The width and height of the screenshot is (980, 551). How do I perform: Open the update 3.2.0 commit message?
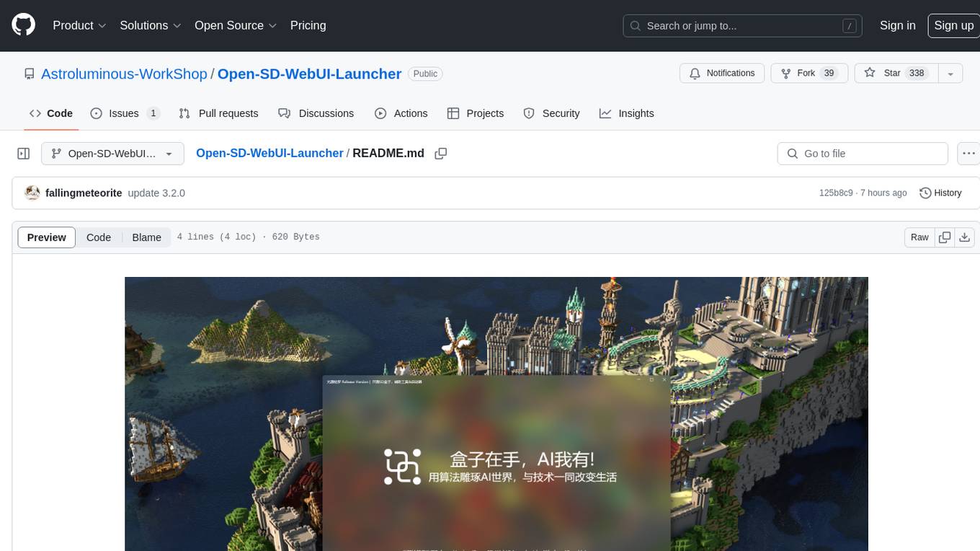156,193
